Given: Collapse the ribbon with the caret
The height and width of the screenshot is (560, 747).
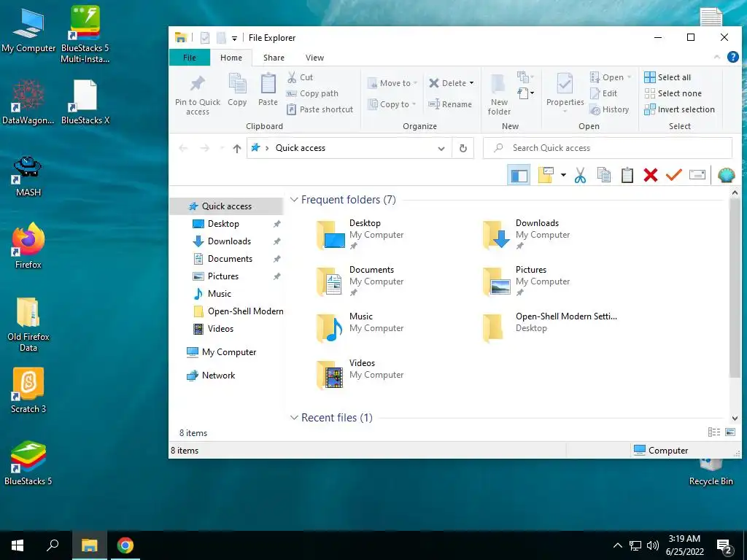Looking at the screenshot, I should point(717,57).
